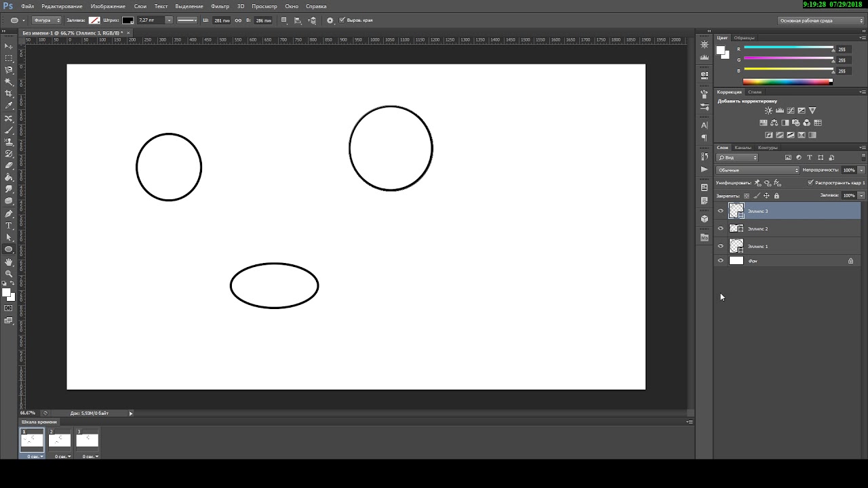This screenshot has width=868, height=488.
Task: Open the Обычные blend mode dropdown
Action: click(758, 170)
